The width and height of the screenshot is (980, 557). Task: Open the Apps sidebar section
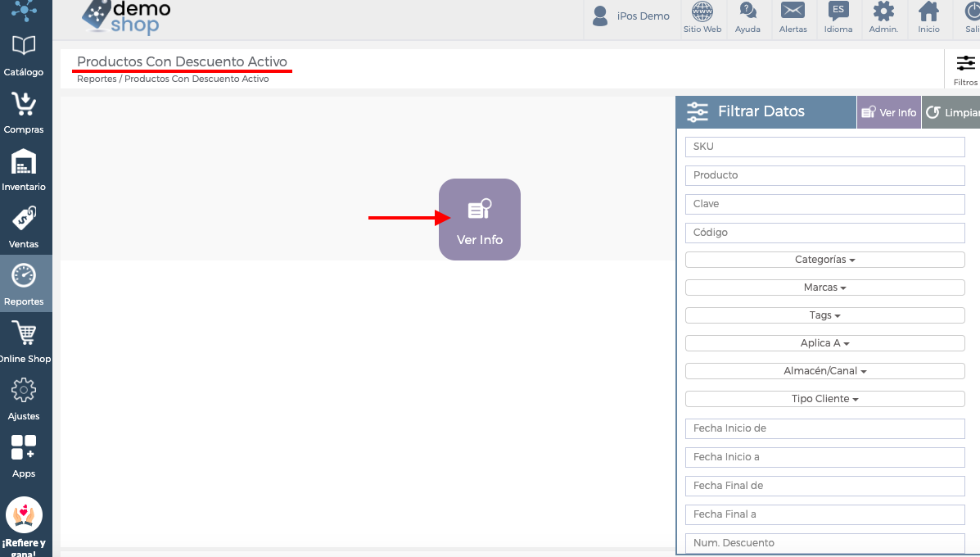coord(24,457)
